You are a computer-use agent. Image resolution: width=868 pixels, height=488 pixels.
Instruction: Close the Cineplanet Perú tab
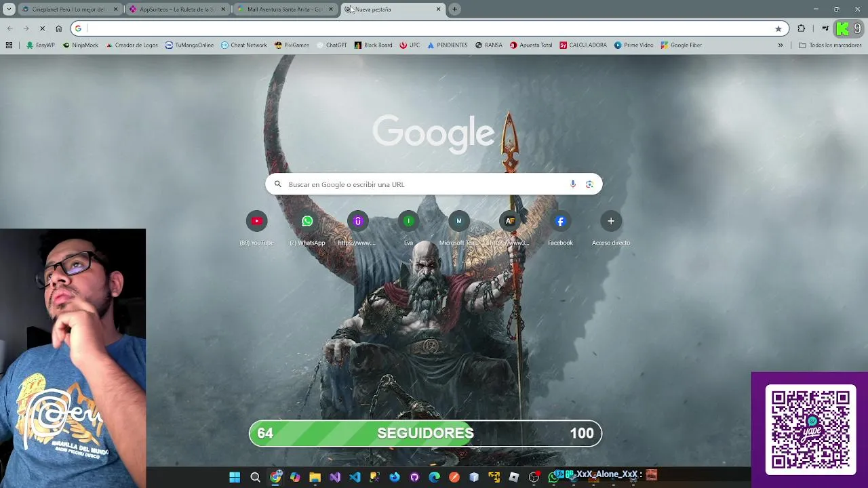pos(115,9)
